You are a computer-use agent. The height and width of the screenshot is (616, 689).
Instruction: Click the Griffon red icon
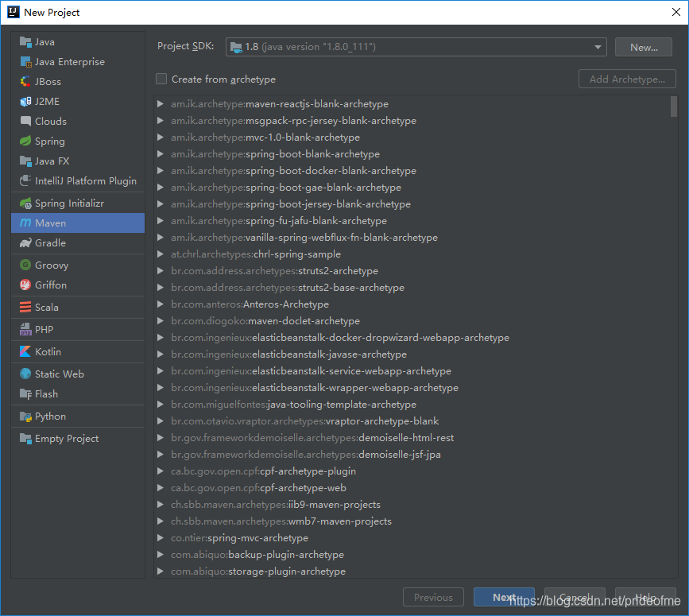click(25, 285)
